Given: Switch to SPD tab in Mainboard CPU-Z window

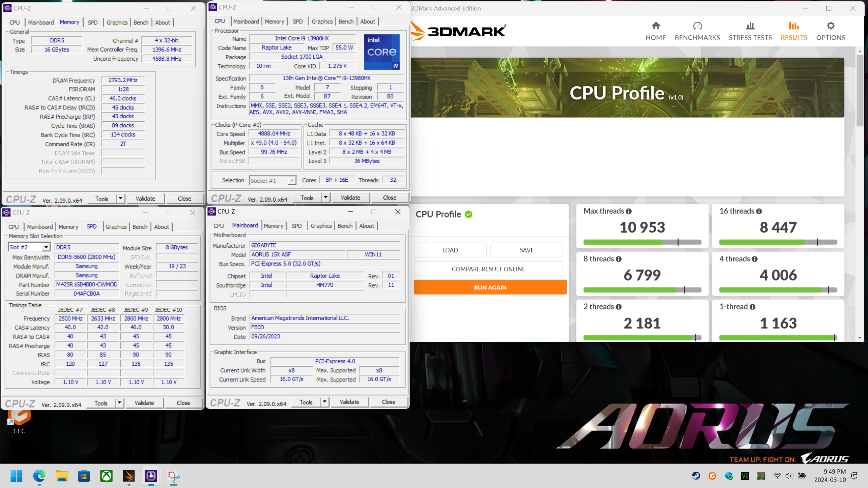Looking at the screenshot, I should point(297,226).
